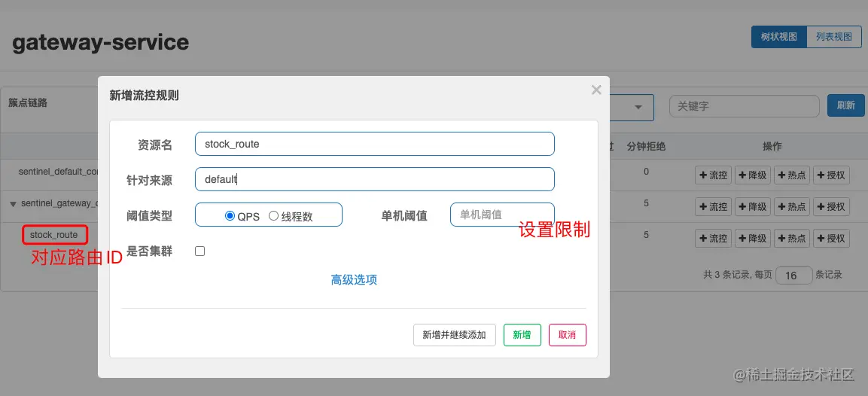The image size is (868, 396).
Task: Add 降级 rule for sentinel_default_context row
Action: tap(753, 175)
